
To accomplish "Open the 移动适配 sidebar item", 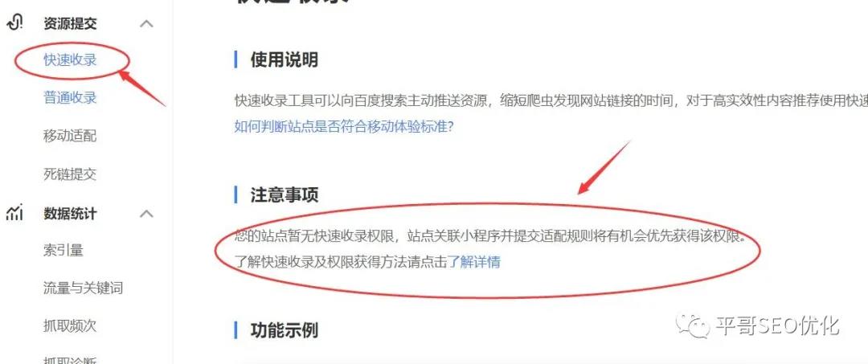I will [70, 136].
